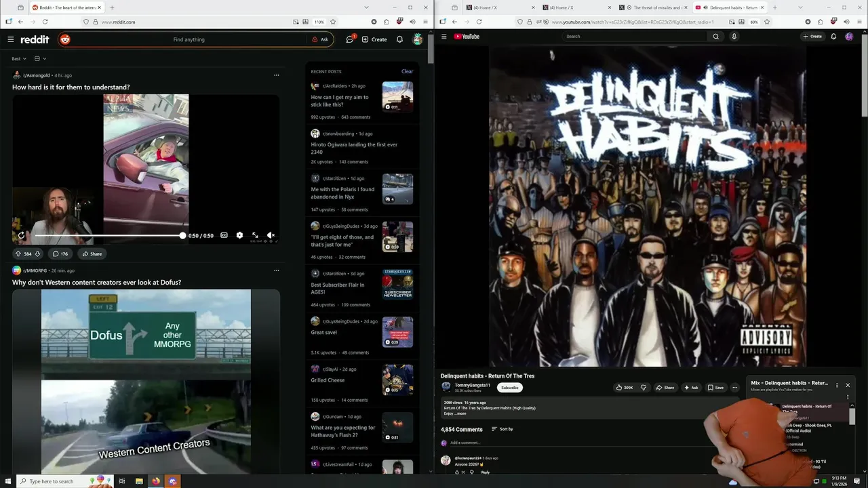Open 'How can I get my aim to stick like this?'
This screenshot has width=868, height=488.
coord(340,101)
